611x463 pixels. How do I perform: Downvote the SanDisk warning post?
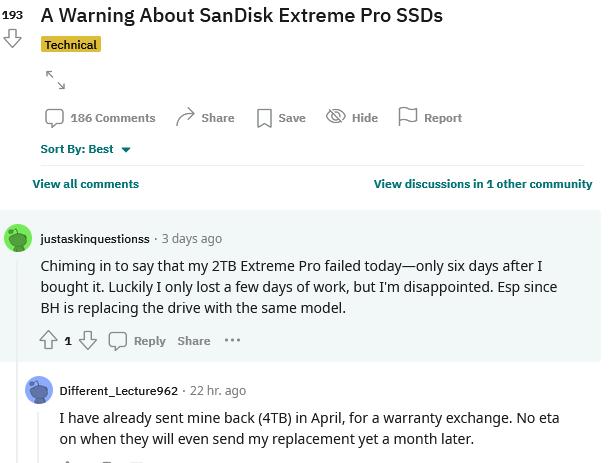point(13,38)
